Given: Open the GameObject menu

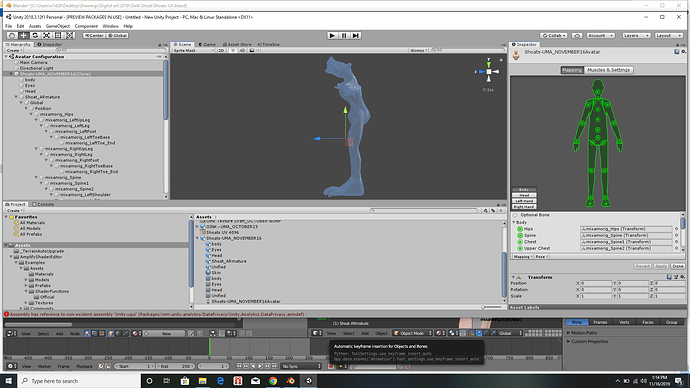Looking at the screenshot, I should (58, 26).
